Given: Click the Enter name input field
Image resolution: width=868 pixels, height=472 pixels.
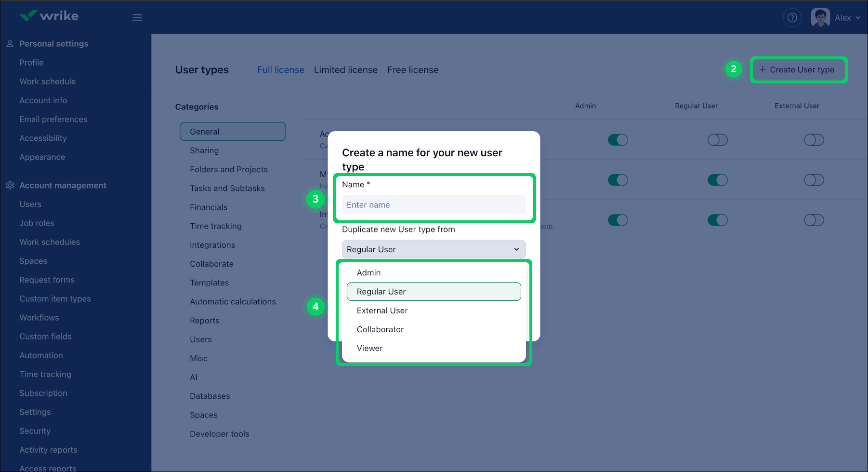Looking at the screenshot, I should coord(434,205).
